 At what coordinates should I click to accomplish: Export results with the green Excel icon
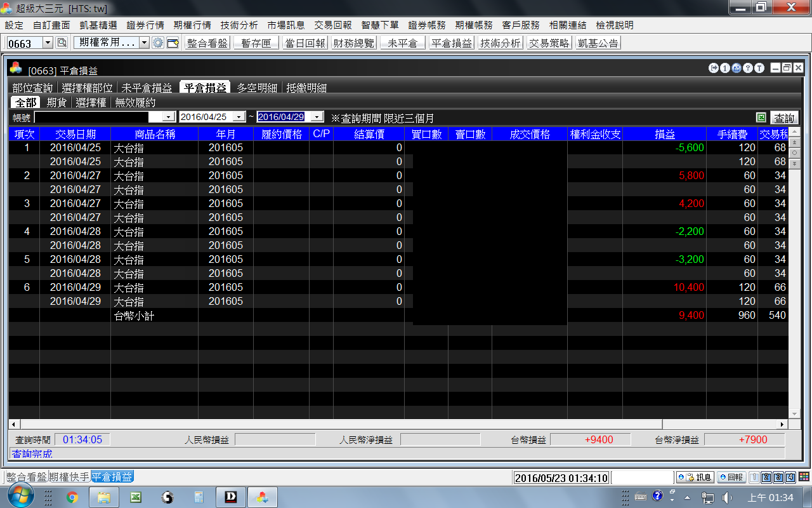[761, 117]
